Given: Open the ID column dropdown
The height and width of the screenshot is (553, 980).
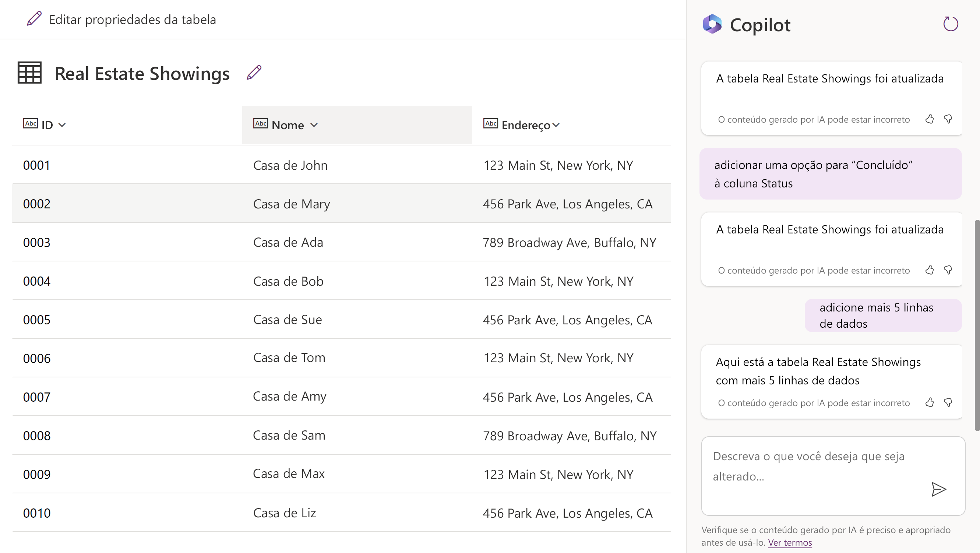Looking at the screenshot, I should pyautogui.click(x=62, y=125).
